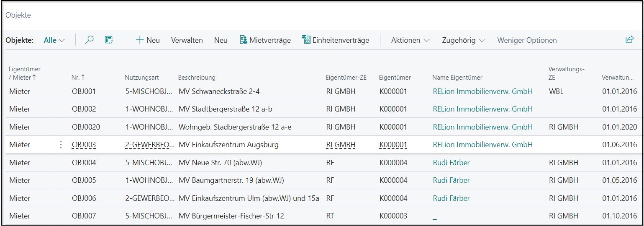Expand the Aktionen menu
Viewport: 644px width, 226px height.
click(x=410, y=40)
